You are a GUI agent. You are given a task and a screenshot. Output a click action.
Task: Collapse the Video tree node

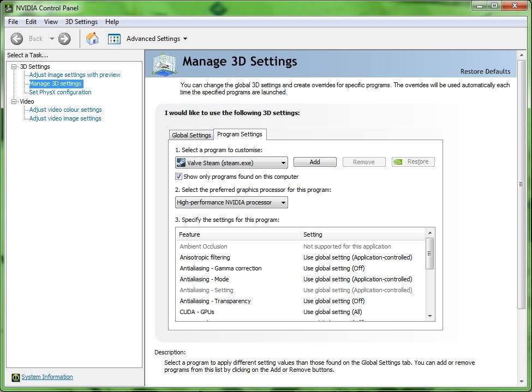click(x=14, y=101)
